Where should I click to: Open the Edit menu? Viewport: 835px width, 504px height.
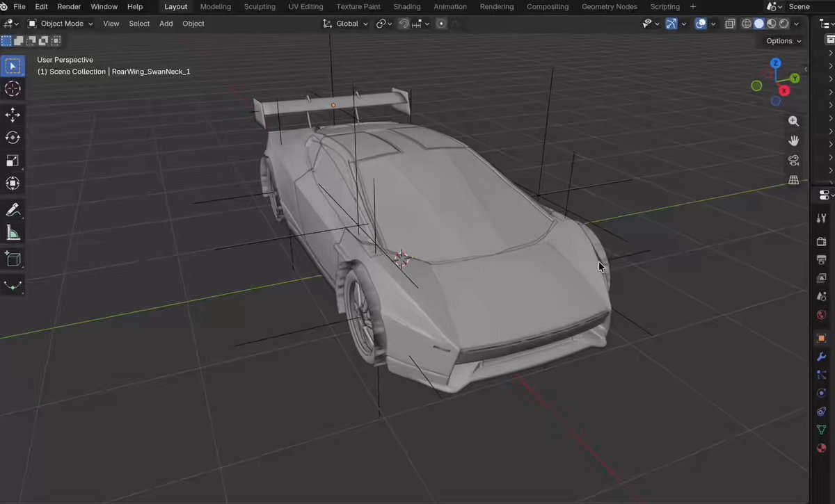42,6
